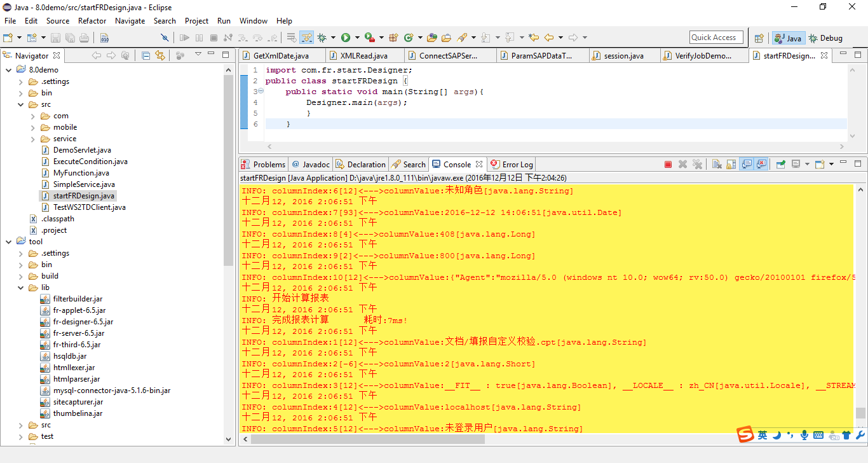
Task: Click the Sogou microphone voice input icon
Action: tap(804, 435)
